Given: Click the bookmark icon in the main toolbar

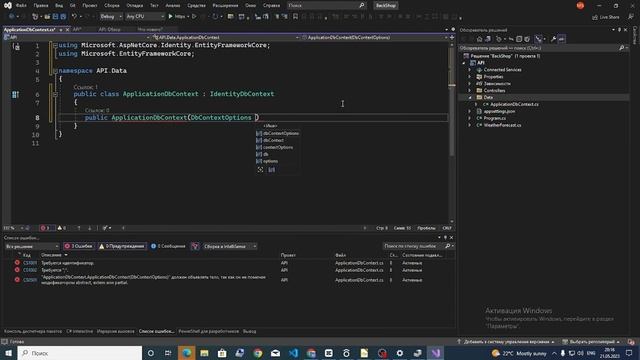Looking at the screenshot, I should (x=295, y=16).
